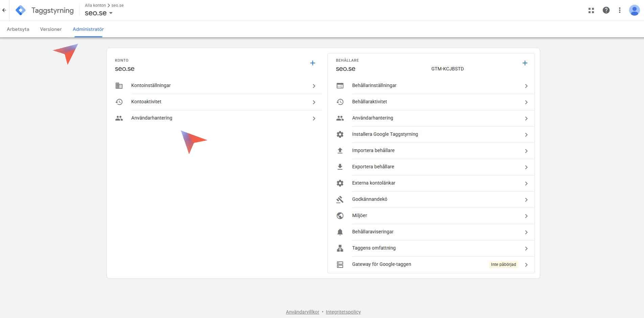The height and width of the screenshot is (318, 644).
Task: Expand Kontoinställningar with its chevron
Action: click(x=314, y=86)
